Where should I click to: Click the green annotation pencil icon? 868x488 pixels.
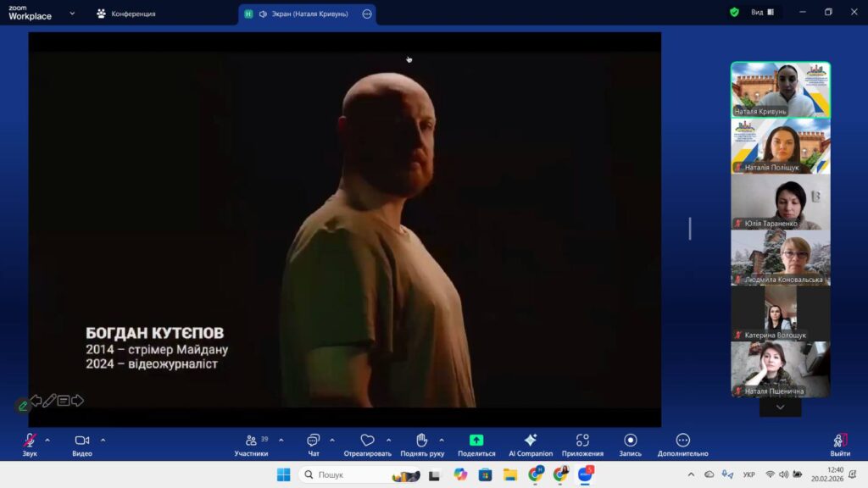coord(23,406)
